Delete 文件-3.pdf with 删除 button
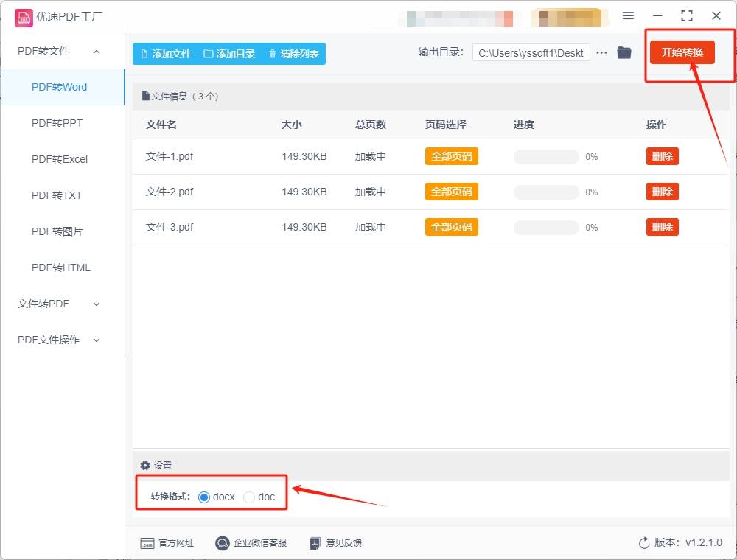This screenshot has height=560, width=737. tap(662, 227)
